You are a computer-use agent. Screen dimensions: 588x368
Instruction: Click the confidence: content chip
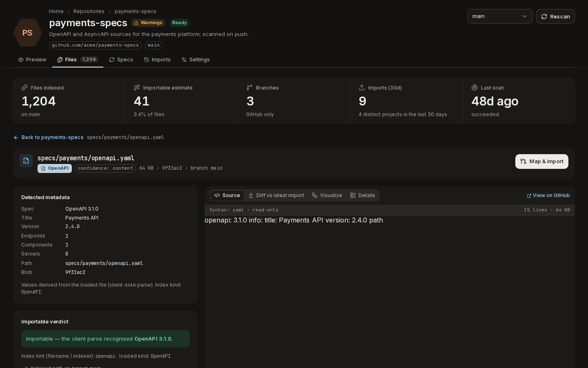coord(105,168)
